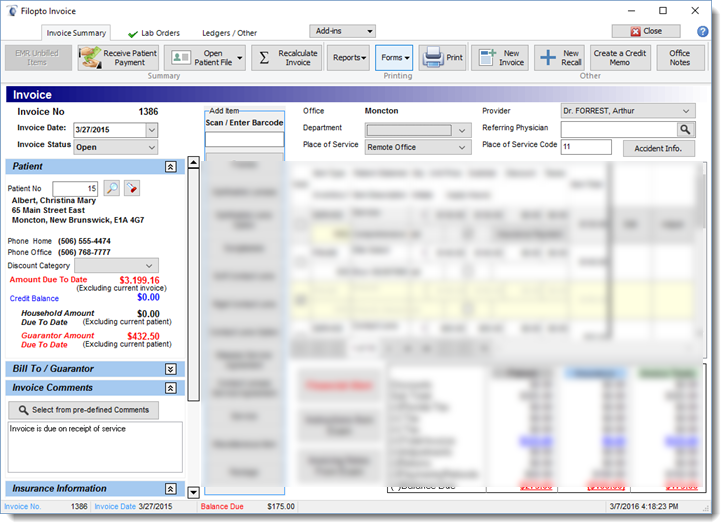Click the Print printer button

(442, 58)
